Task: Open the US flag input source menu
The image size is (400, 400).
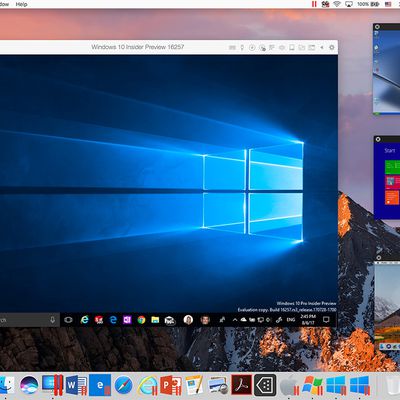Action: click(388, 4)
